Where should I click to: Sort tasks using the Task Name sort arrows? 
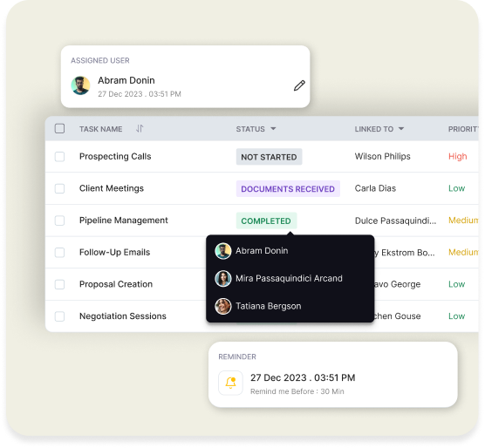(x=140, y=128)
